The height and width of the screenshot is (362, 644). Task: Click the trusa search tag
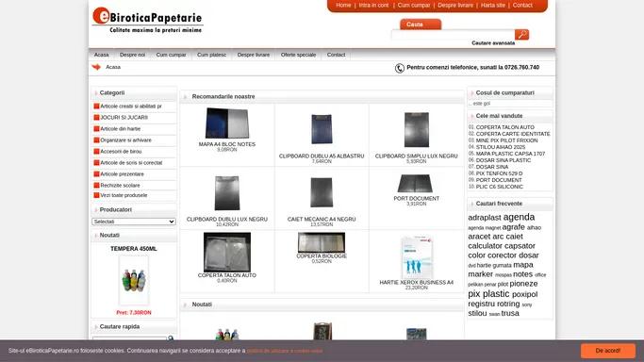click(x=510, y=313)
